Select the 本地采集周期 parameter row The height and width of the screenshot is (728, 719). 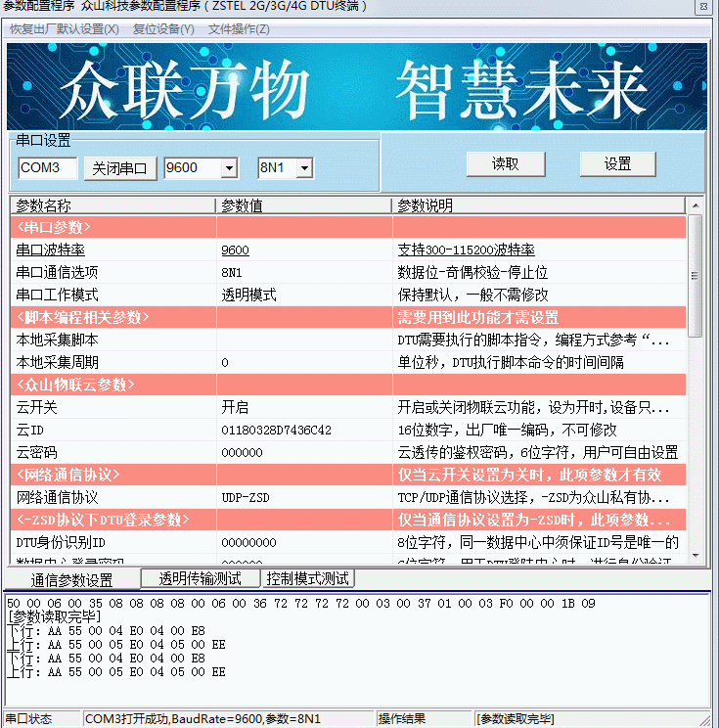point(348,362)
